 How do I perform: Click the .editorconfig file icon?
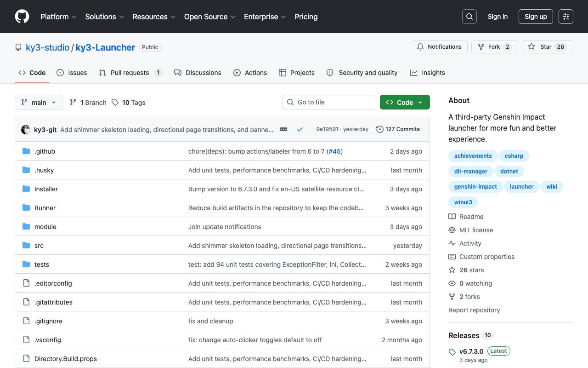(26, 283)
